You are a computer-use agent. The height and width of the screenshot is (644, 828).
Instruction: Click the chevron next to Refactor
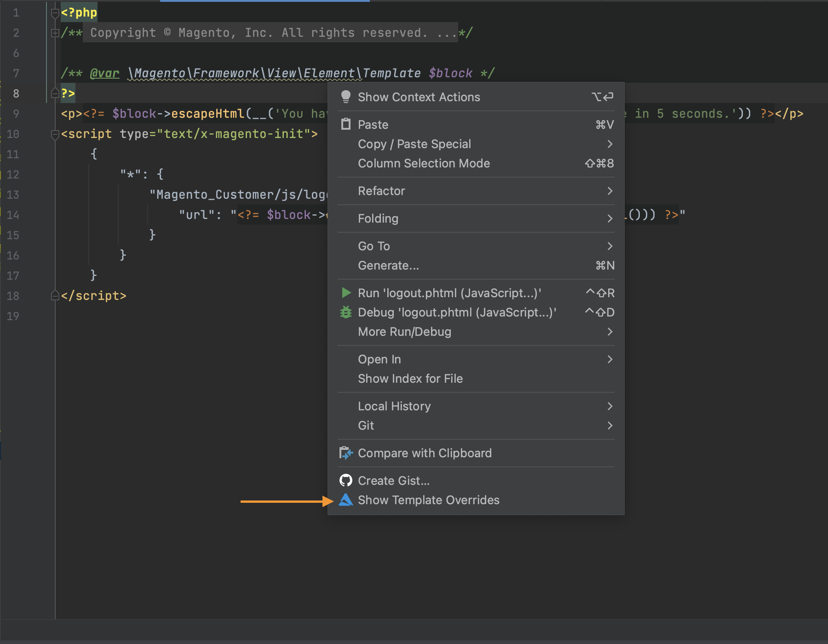[x=610, y=191]
